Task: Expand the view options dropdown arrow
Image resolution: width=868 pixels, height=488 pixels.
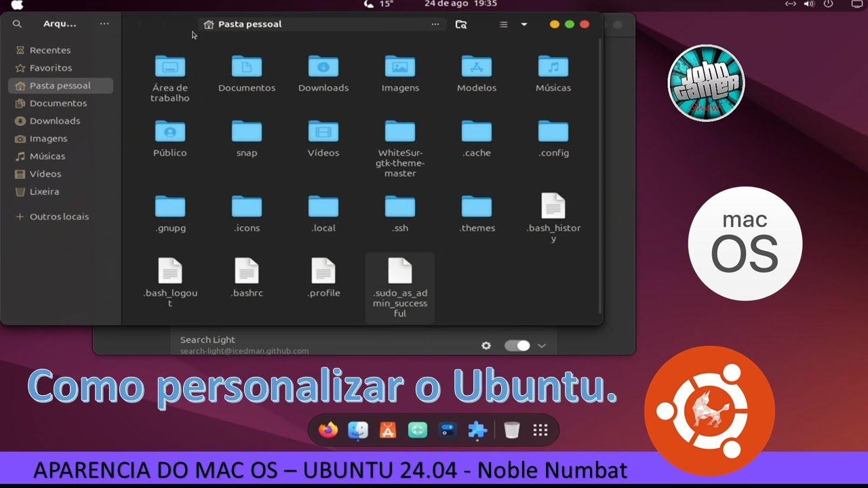Action: 524,24
